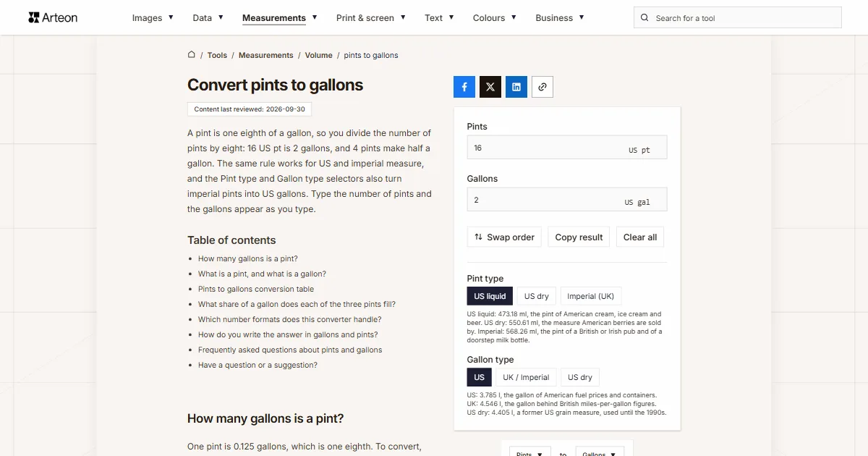The image size is (868, 456).
Task: Click into the Pints input field
Action: [567, 148]
